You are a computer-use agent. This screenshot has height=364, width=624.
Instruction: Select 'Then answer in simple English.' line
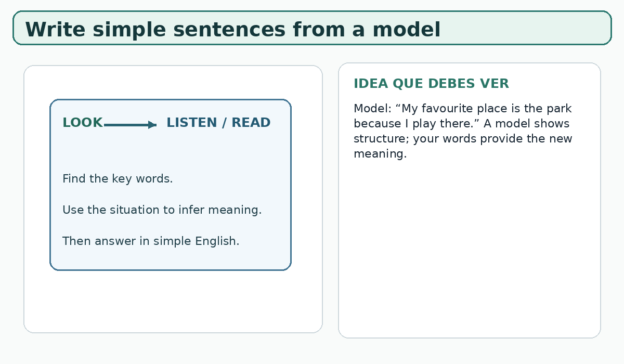coord(151,241)
